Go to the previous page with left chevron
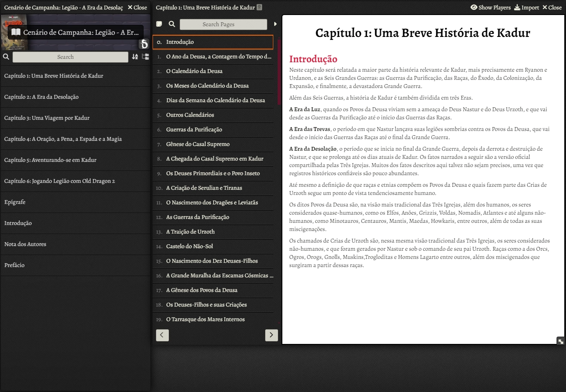Viewport: 566px width, 392px height. [162, 335]
